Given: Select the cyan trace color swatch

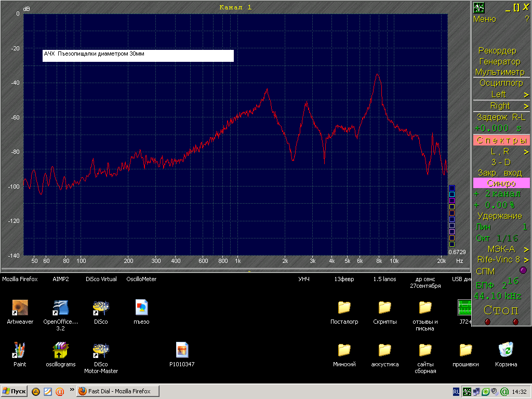Looking at the screenshot, I should pos(451,194).
